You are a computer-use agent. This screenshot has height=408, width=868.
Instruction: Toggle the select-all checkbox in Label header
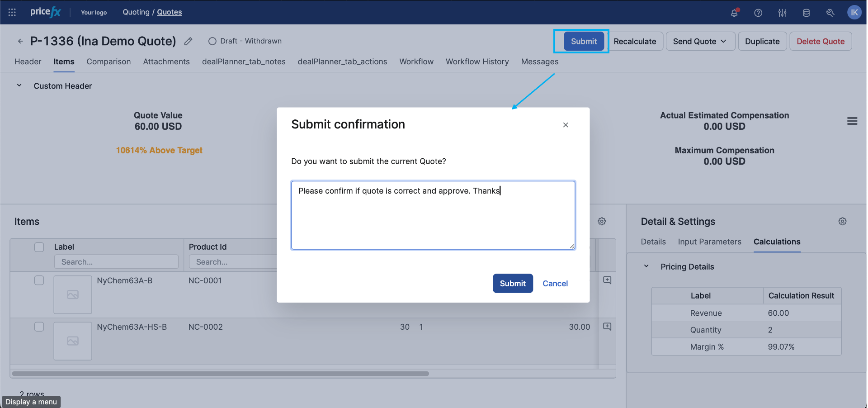39,247
